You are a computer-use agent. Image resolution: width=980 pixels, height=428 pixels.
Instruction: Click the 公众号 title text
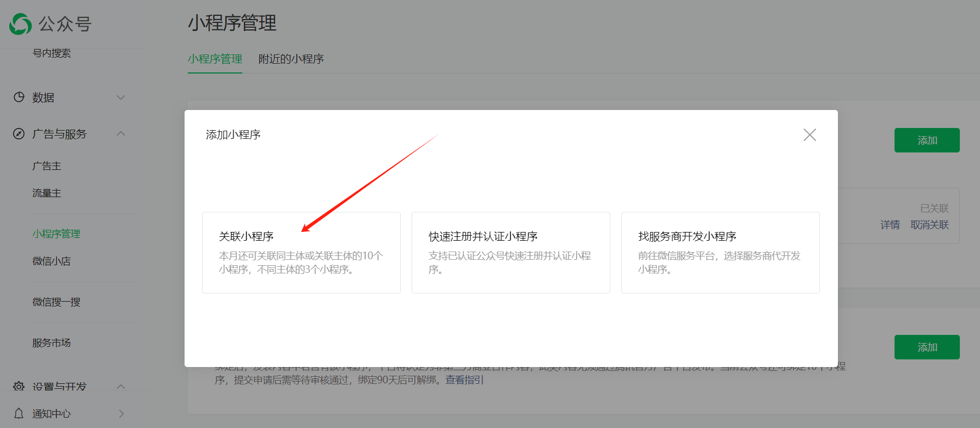pyautogui.click(x=65, y=24)
